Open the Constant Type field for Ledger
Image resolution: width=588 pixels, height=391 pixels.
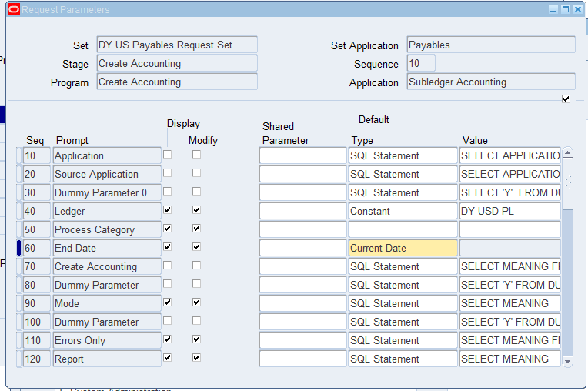coord(403,211)
